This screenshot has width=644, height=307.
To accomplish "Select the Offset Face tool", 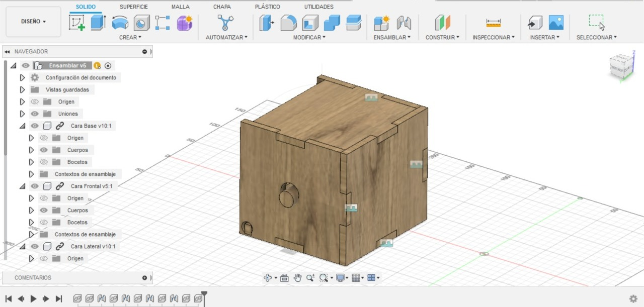I will pyautogui.click(x=353, y=23).
